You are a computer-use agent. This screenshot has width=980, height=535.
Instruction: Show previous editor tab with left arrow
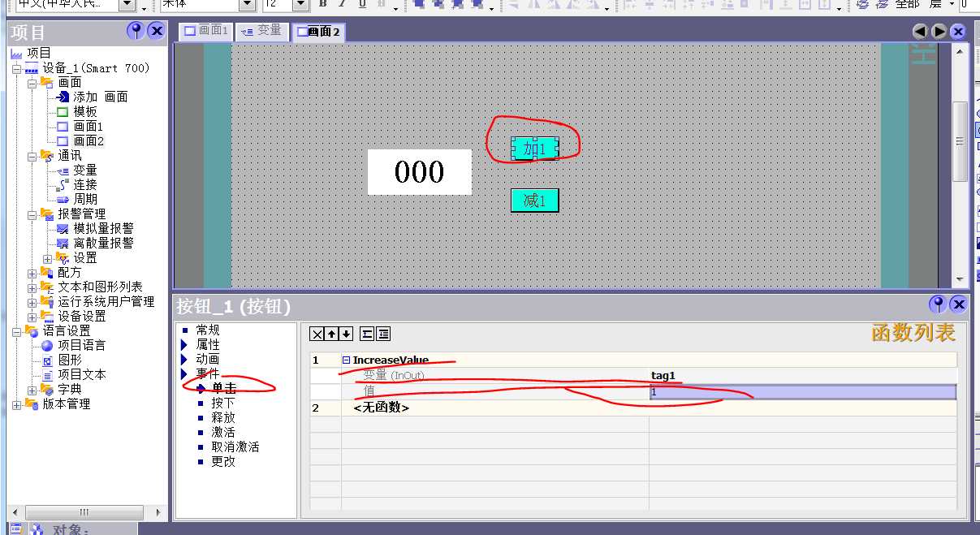[x=920, y=32]
